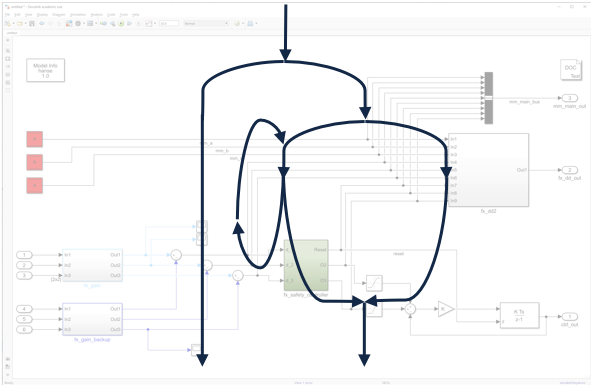The width and height of the screenshot is (591, 385).
Task: Click the Update Diagram icon
Action: [103, 23]
